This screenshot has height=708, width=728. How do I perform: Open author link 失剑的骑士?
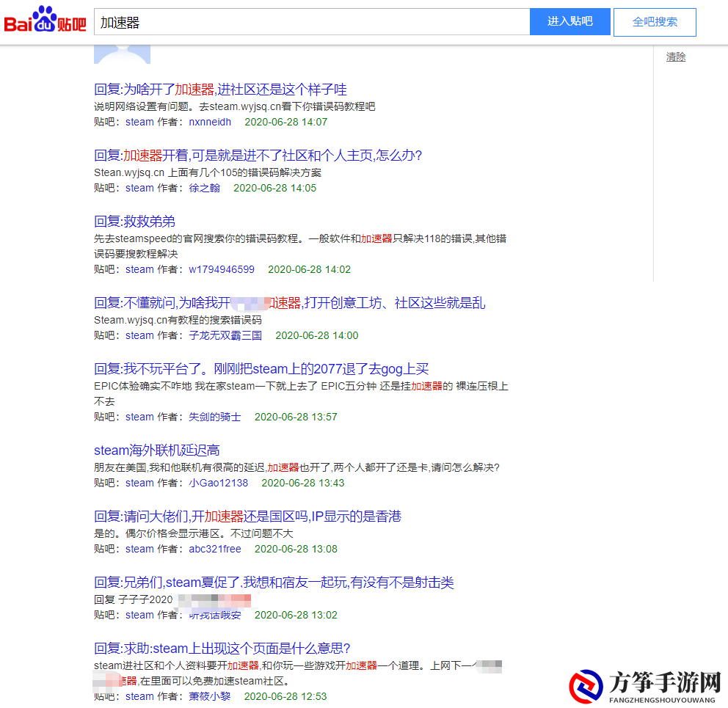214,417
